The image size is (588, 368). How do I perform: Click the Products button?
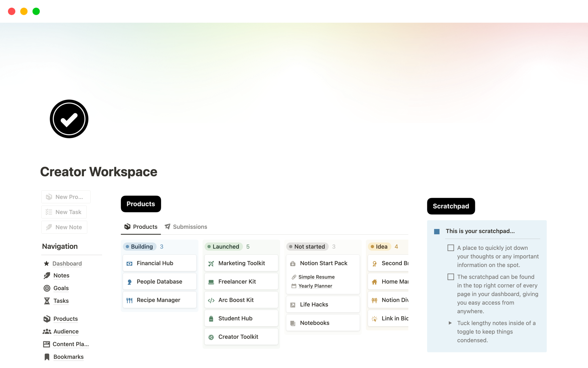point(141,204)
